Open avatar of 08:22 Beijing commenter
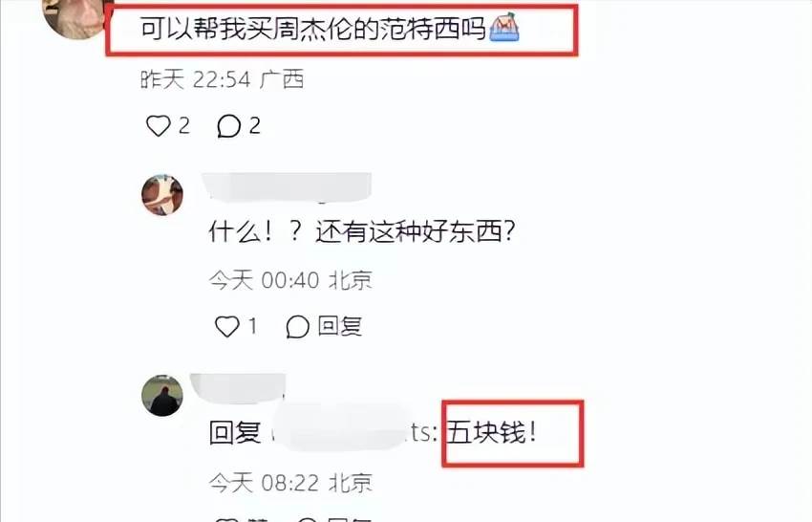The height and width of the screenshot is (522, 812). pos(162,396)
